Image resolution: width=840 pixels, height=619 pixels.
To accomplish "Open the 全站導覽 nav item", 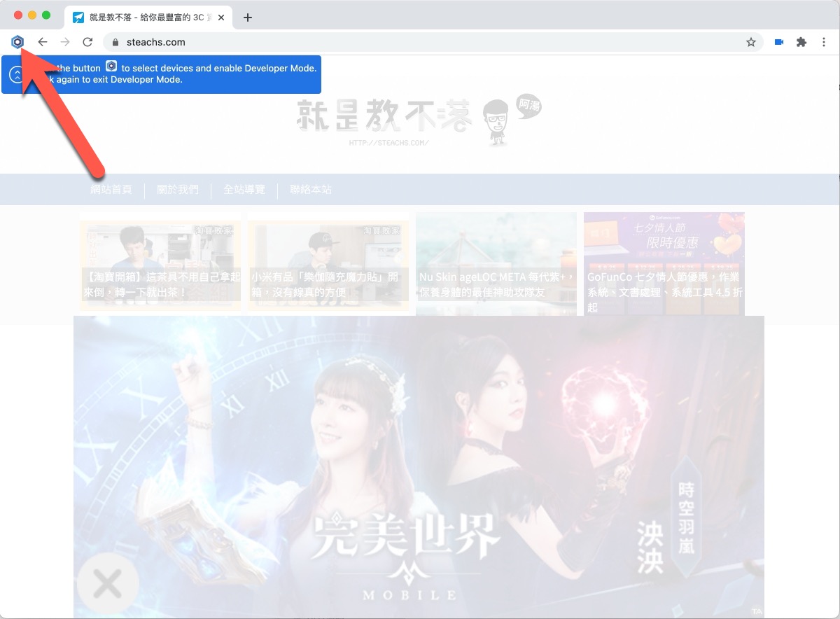I will click(244, 190).
